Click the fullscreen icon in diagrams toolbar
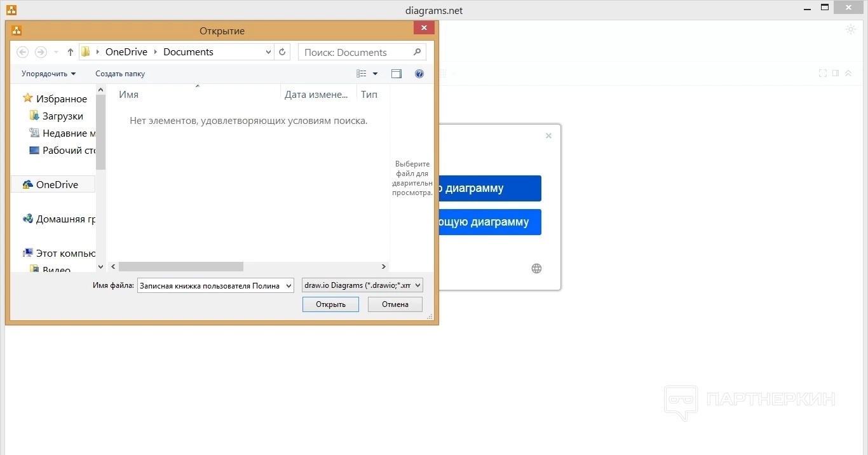This screenshot has height=455, width=868. (x=823, y=74)
